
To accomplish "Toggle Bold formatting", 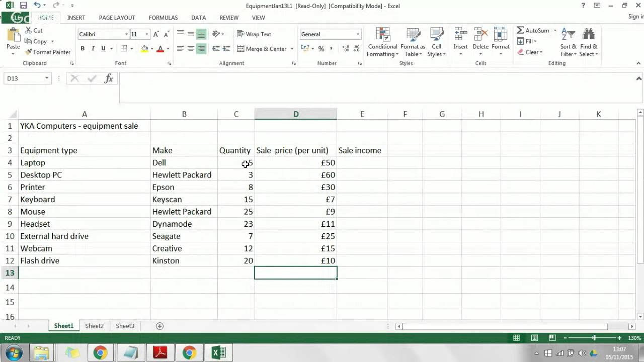I will click(83, 49).
